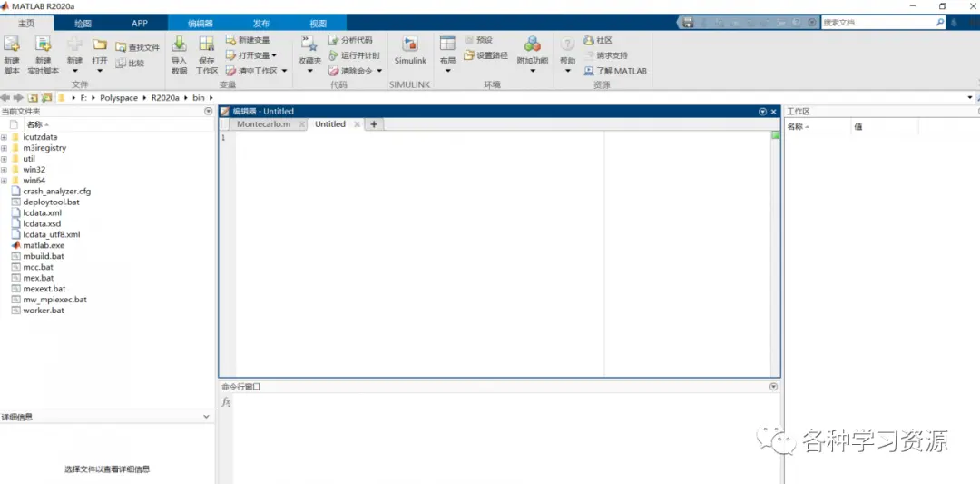This screenshot has width=980, height=484.
Task: Close the Untitled editor tab
Action: 357,124
